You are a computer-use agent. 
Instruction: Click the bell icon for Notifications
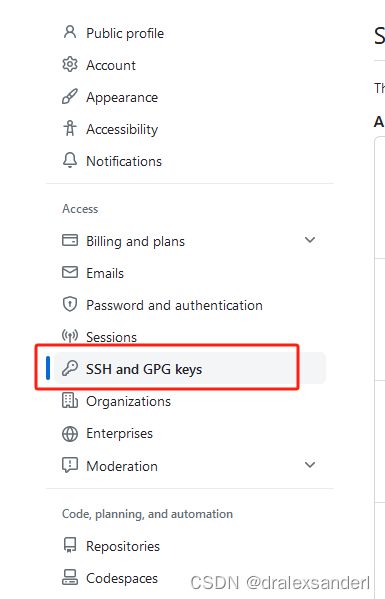tap(70, 160)
